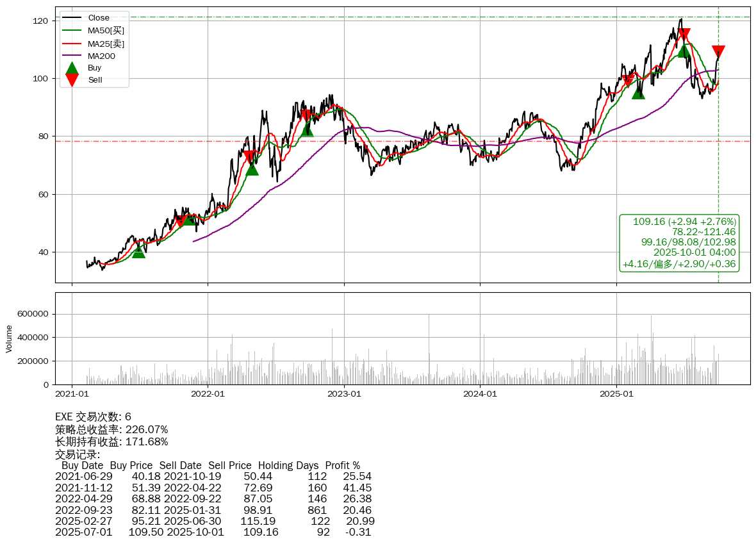Click the 2023-01 x-axis tick label
The height and width of the screenshot is (544, 756).
click(344, 393)
